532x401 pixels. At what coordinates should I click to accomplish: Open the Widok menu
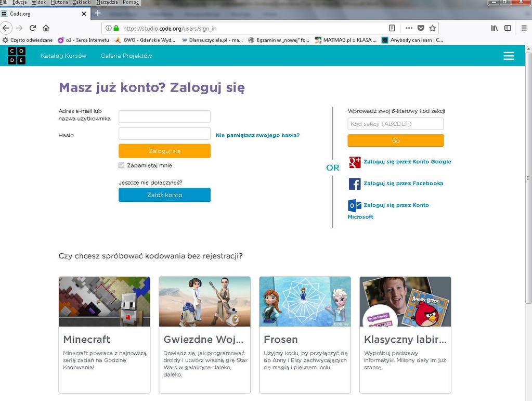pos(38,3)
